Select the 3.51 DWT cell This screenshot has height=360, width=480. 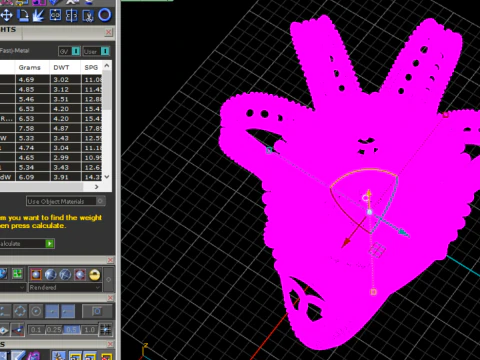pos(65,99)
